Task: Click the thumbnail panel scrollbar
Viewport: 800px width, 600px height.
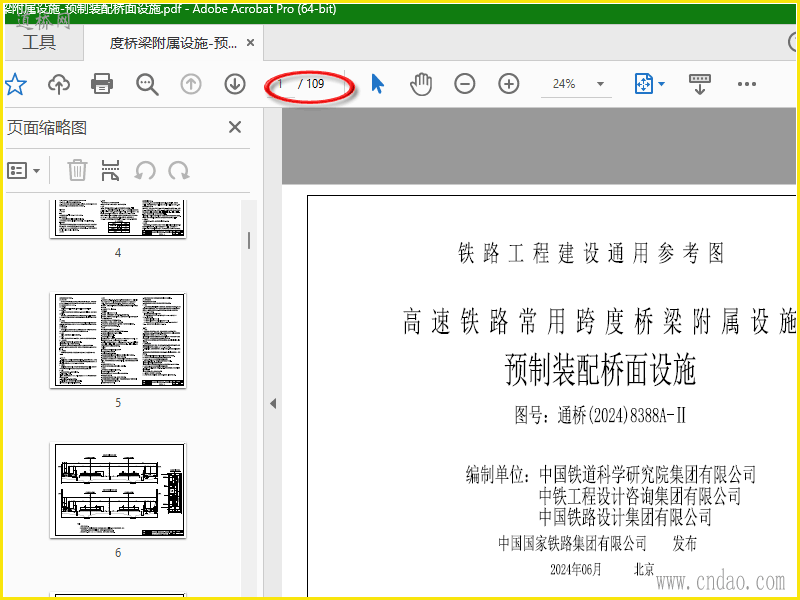Action: point(248,240)
